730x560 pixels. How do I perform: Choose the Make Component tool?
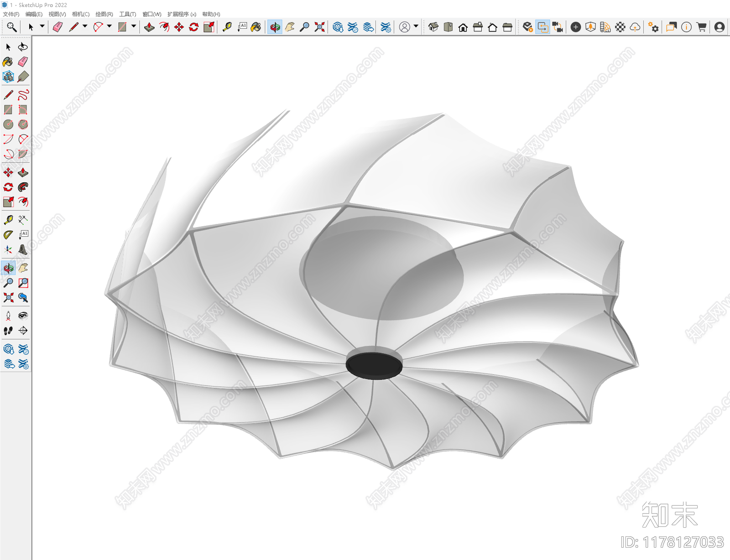pos(8,77)
